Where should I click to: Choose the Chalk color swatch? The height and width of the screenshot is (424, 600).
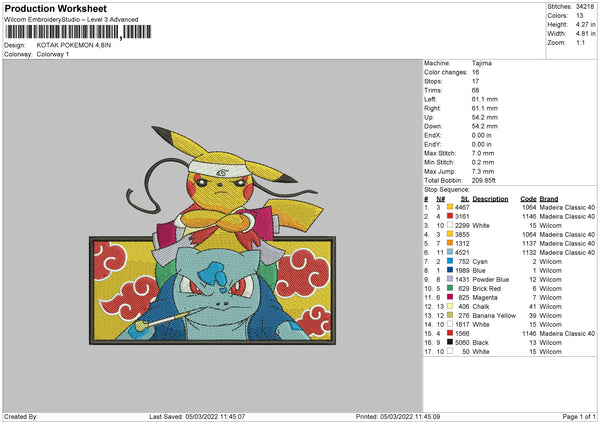pos(450,306)
